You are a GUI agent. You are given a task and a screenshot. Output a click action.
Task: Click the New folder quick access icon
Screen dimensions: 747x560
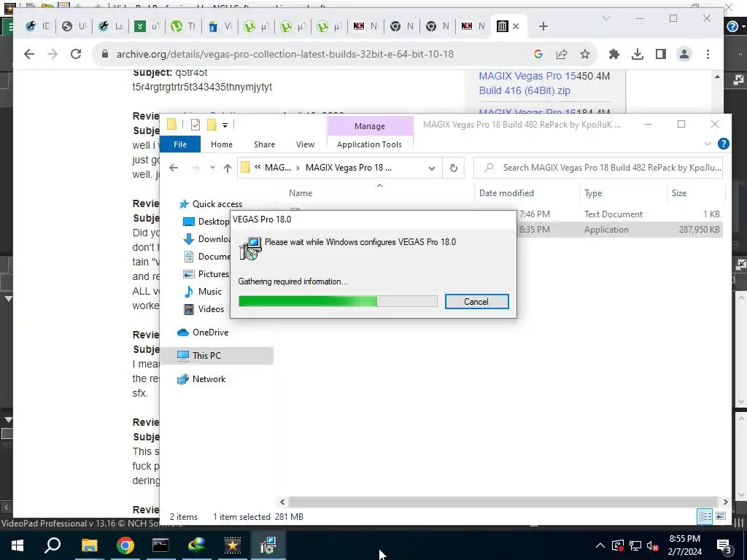click(212, 125)
